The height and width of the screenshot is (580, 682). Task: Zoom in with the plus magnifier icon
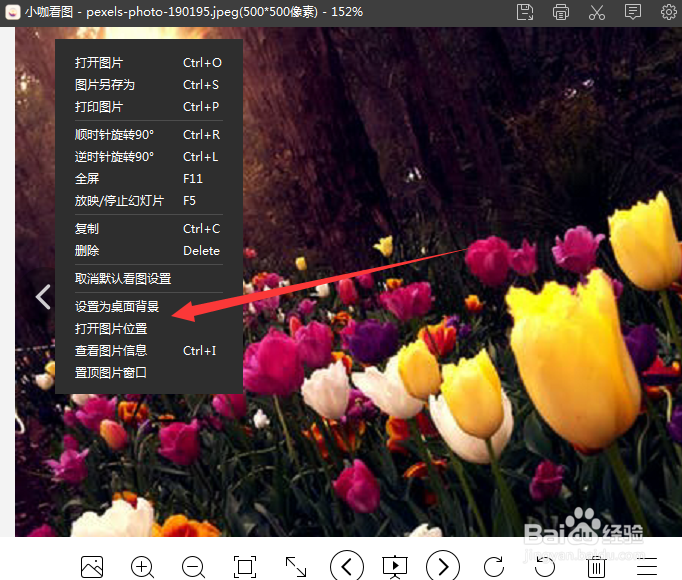point(143,567)
